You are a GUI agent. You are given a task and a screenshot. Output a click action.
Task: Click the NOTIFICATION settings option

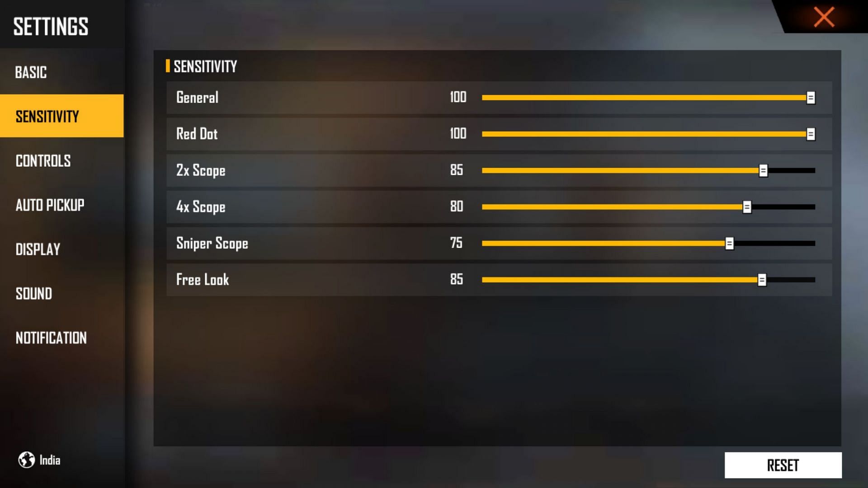[x=51, y=338]
